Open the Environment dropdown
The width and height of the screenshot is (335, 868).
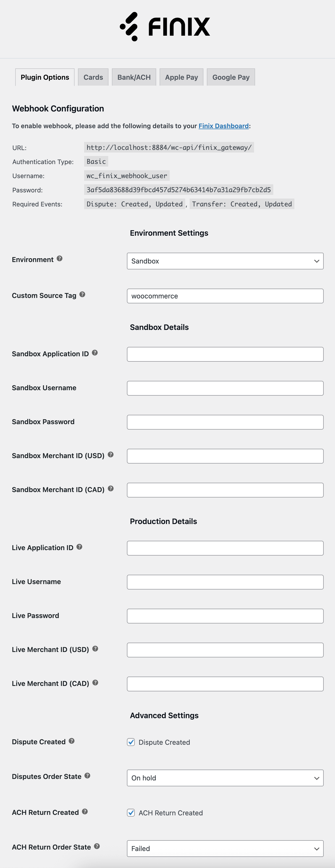(x=225, y=261)
